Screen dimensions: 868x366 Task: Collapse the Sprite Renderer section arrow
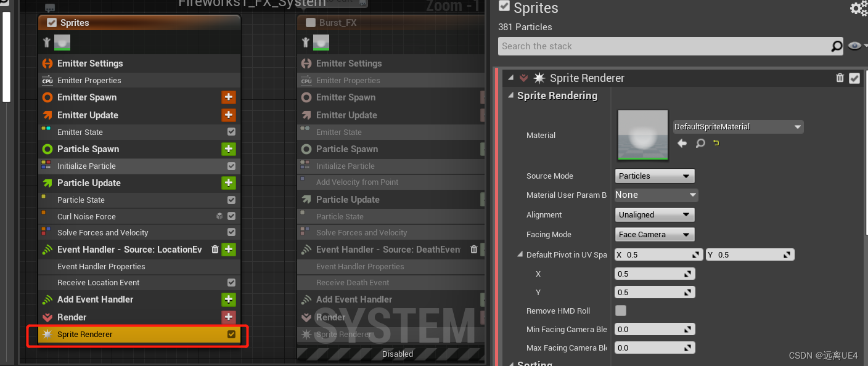(510, 78)
